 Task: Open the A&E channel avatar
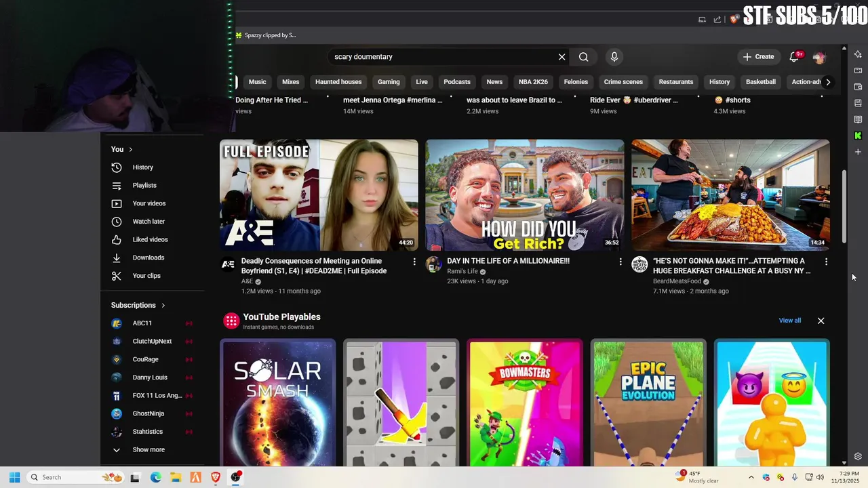228,264
